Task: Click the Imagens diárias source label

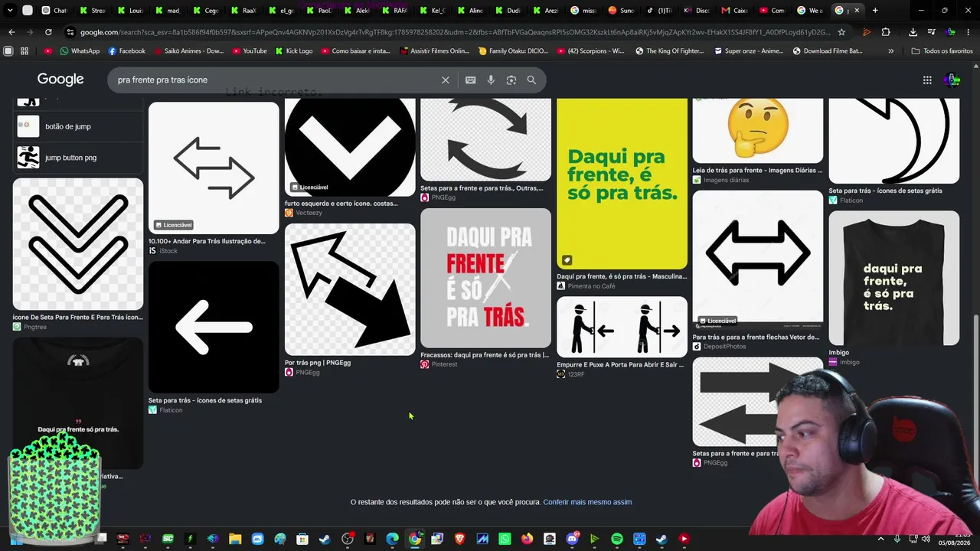Action: click(x=725, y=180)
